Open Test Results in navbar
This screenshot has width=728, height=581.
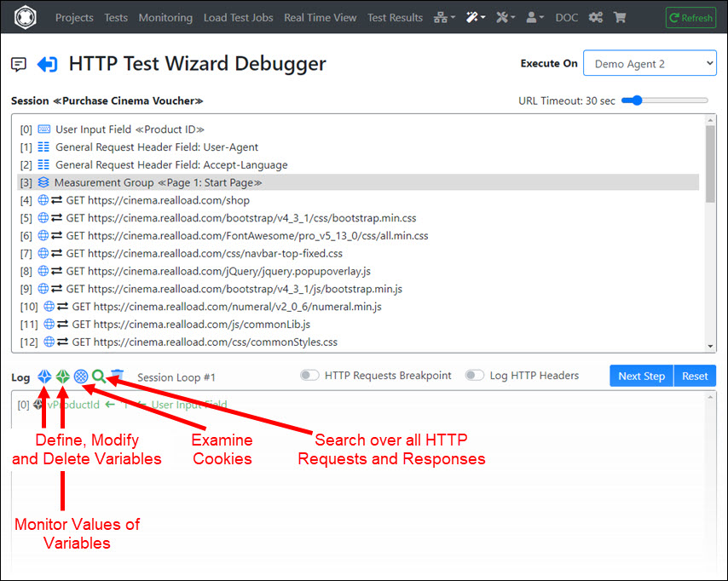click(x=395, y=18)
